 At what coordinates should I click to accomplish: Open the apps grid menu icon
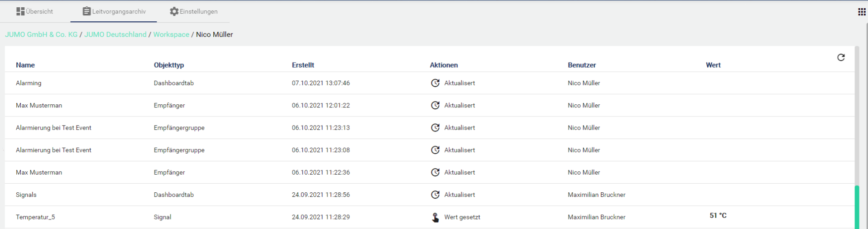[862, 12]
